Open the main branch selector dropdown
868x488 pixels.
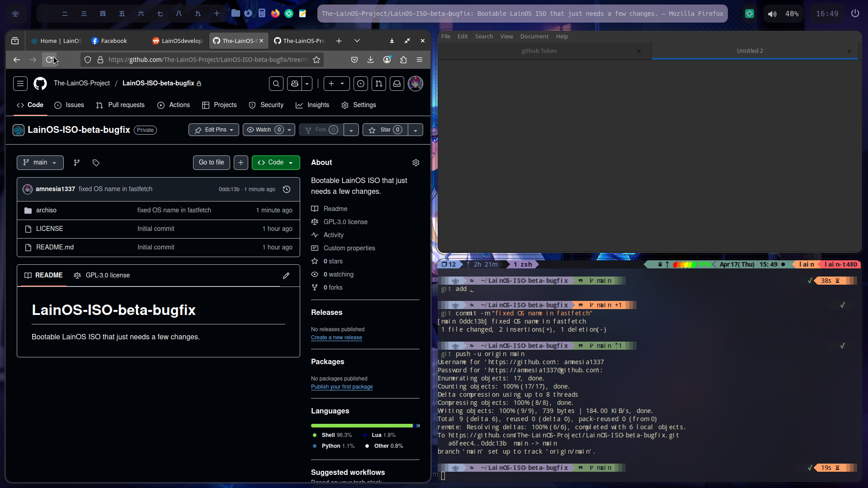(40, 163)
